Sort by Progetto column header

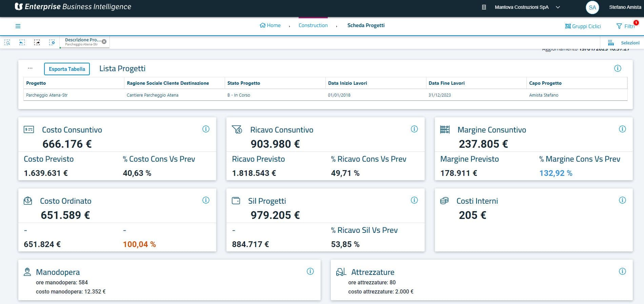coord(74,83)
